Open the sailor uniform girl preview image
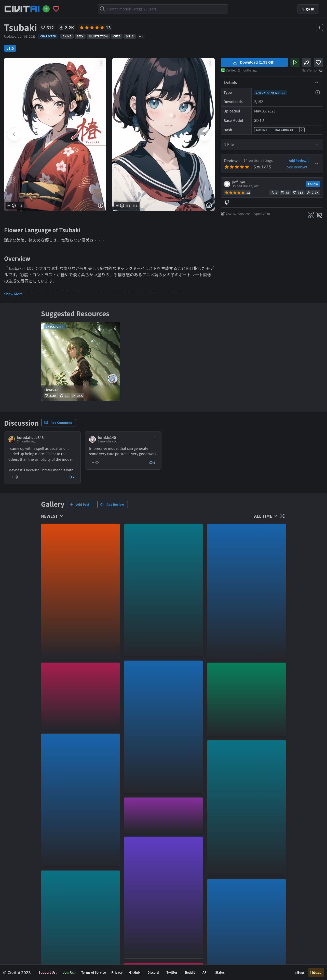The image size is (327, 980). tap(163, 134)
